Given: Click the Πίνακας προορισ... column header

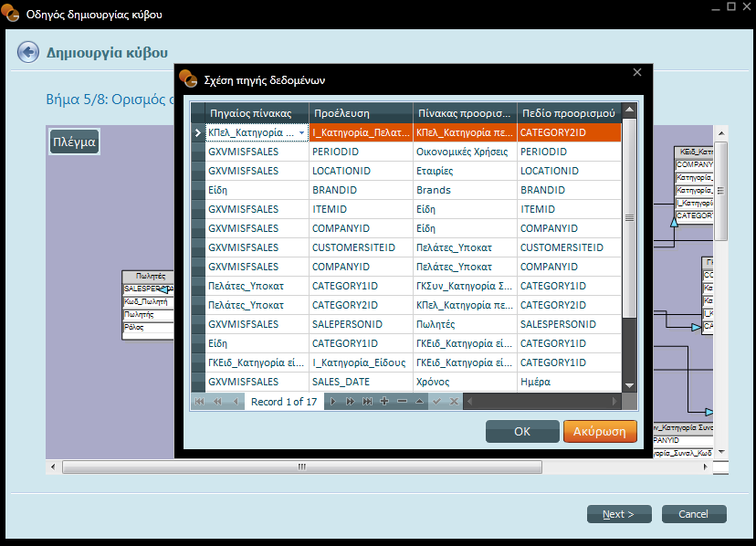Looking at the screenshot, I should pyautogui.click(x=465, y=113).
